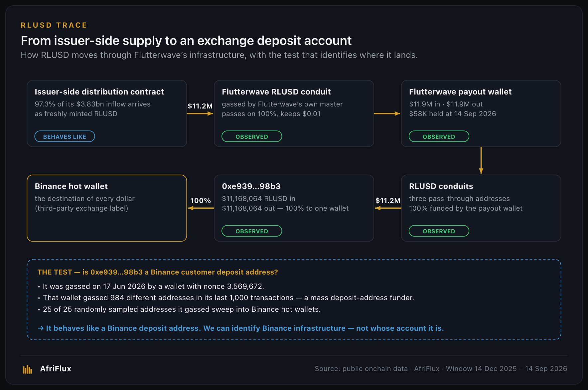
Task: Select the 0xe939...98b3 card title
Action: [x=251, y=186]
